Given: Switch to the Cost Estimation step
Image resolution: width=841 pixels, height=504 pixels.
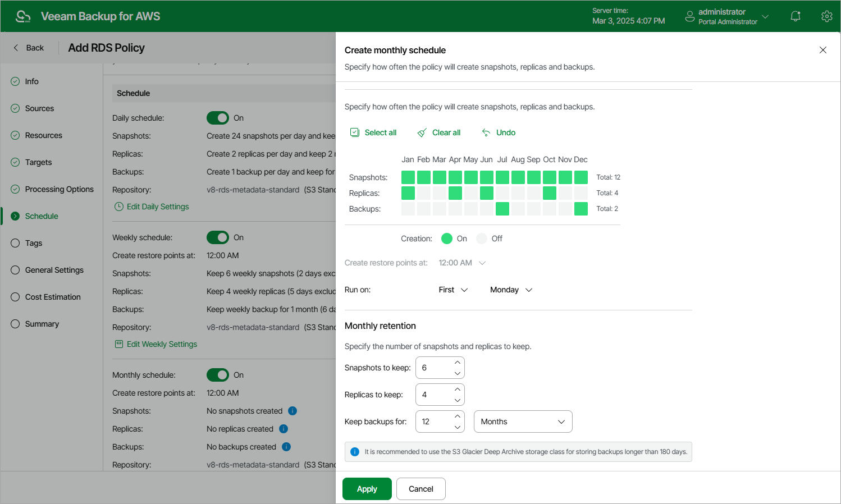Looking at the screenshot, I should click(52, 297).
